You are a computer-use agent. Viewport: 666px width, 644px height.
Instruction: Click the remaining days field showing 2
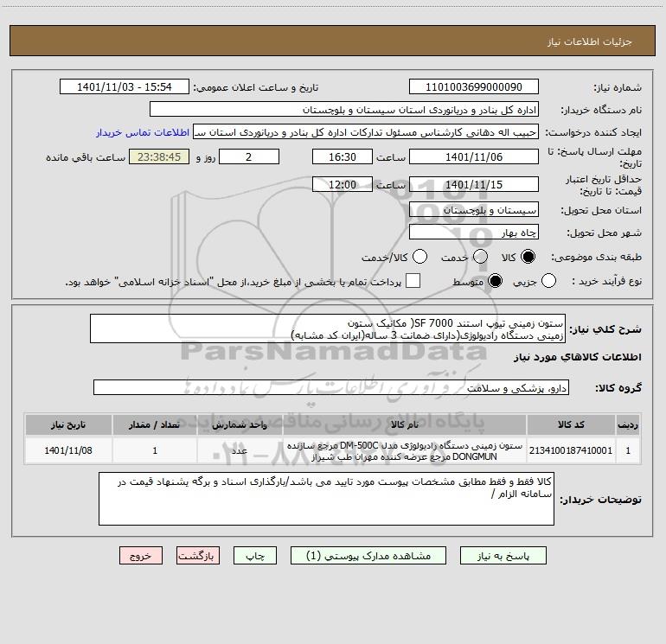(249, 156)
